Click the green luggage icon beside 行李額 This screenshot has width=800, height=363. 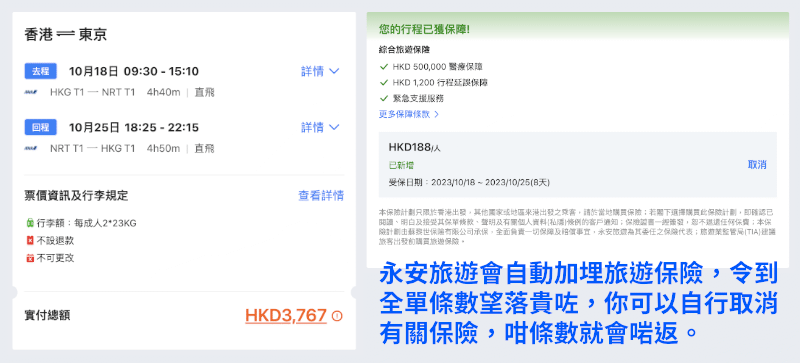30,223
